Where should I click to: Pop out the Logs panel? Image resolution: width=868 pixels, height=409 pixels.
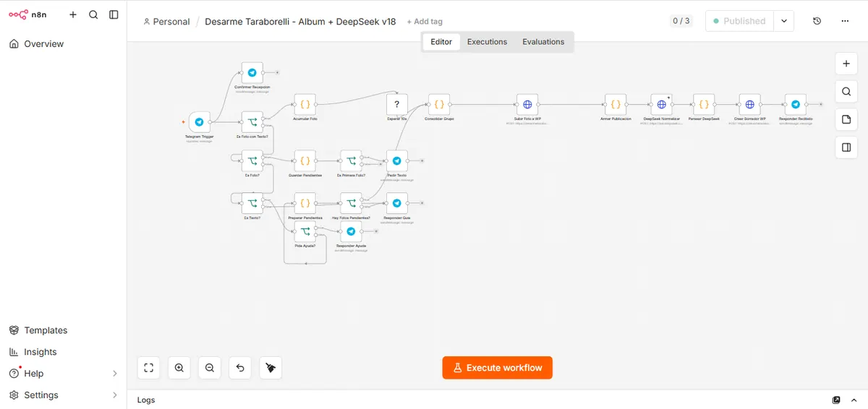tap(836, 400)
